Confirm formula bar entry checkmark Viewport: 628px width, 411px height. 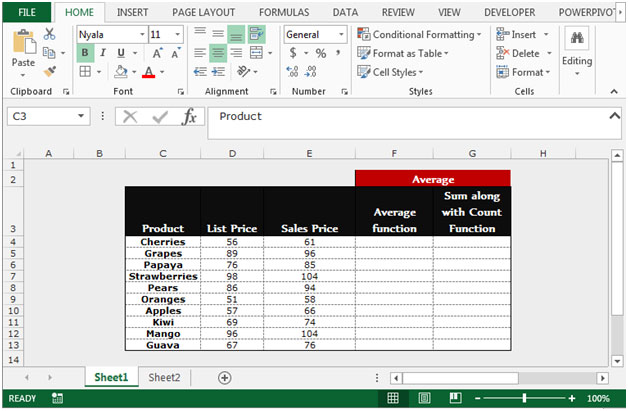160,117
